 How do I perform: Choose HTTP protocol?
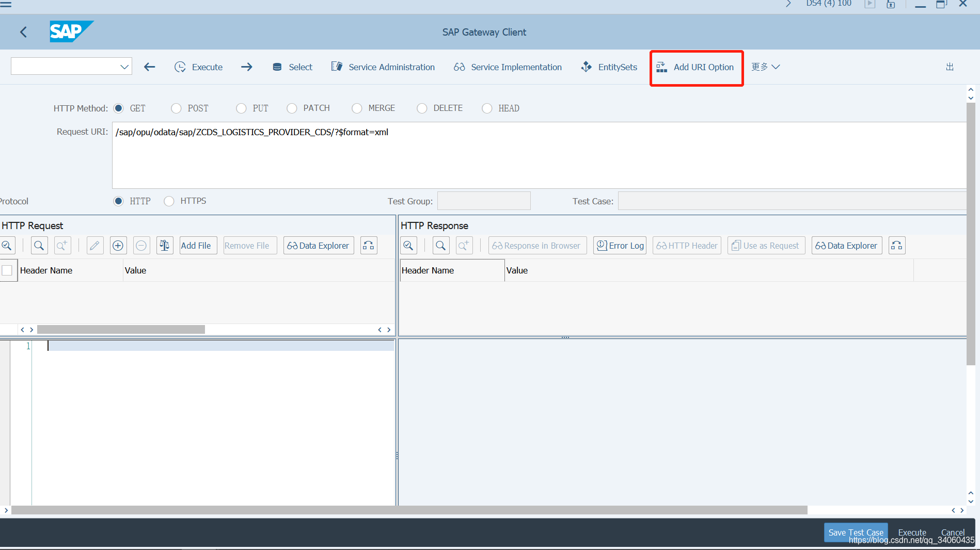(x=119, y=201)
